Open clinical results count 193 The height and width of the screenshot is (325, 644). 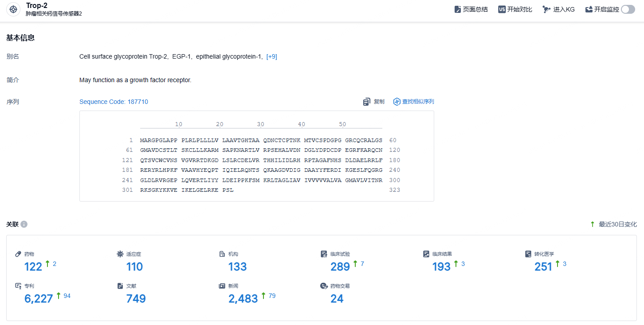[441, 266]
